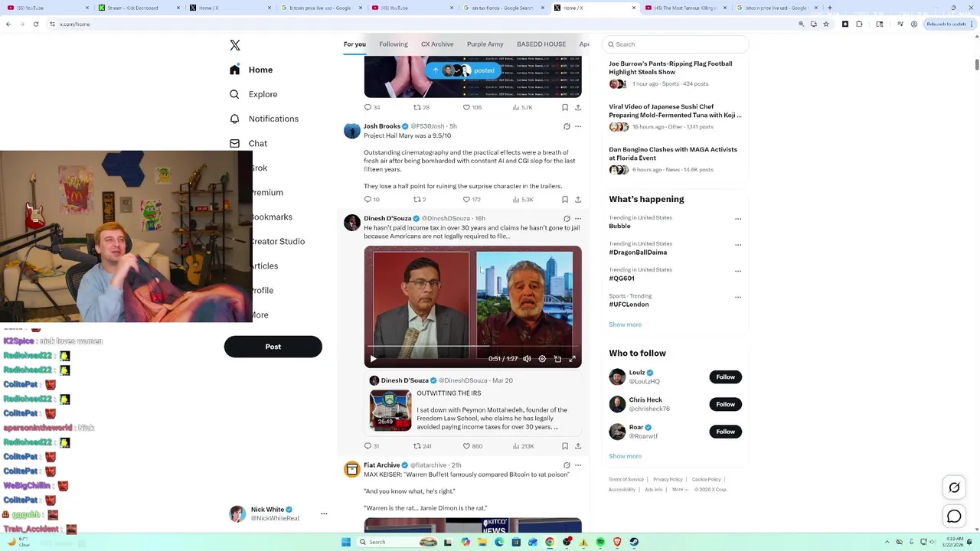Expand video to fullscreen
980x551 pixels.
pos(572,359)
